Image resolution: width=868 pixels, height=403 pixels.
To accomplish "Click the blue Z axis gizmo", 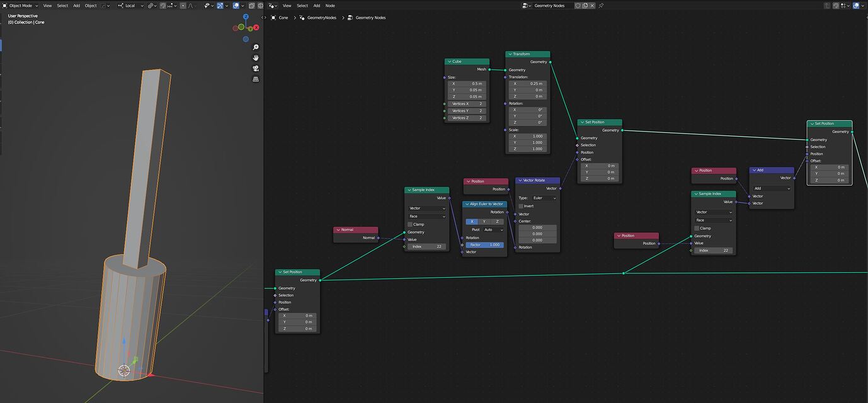I will click(x=246, y=18).
